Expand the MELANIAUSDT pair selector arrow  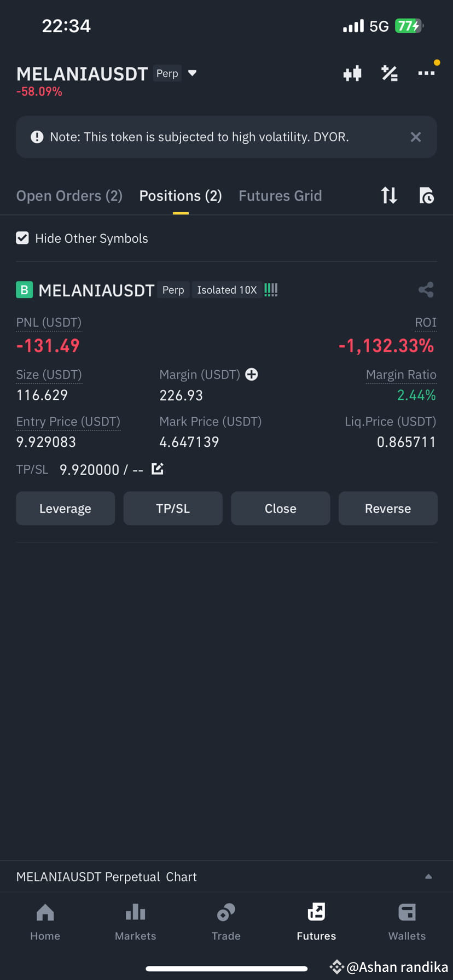pyautogui.click(x=192, y=73)
